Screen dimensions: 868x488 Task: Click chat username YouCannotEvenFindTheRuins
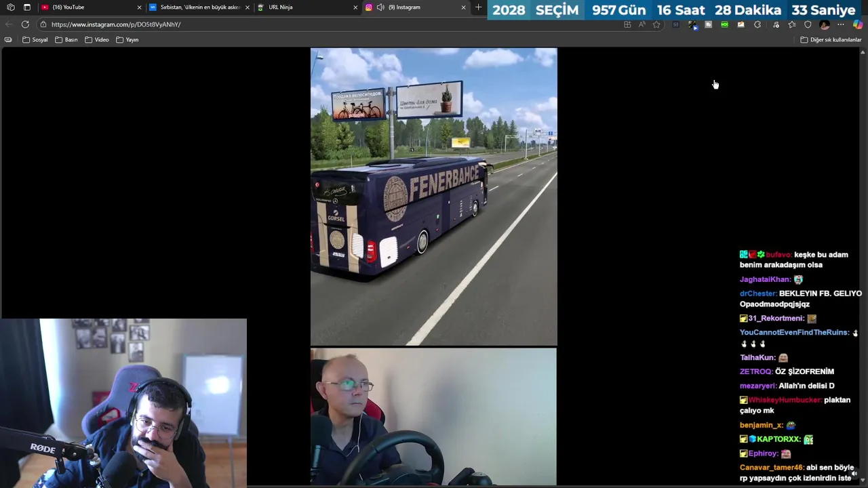(794, 332)
